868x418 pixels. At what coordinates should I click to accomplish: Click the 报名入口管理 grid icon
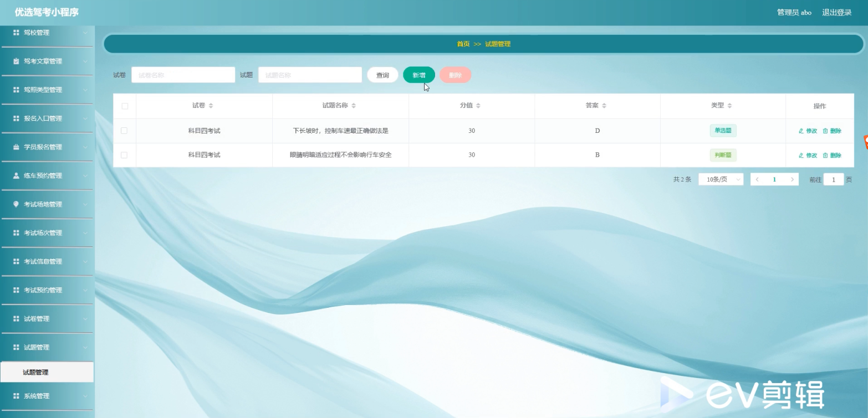click(16, 118)
